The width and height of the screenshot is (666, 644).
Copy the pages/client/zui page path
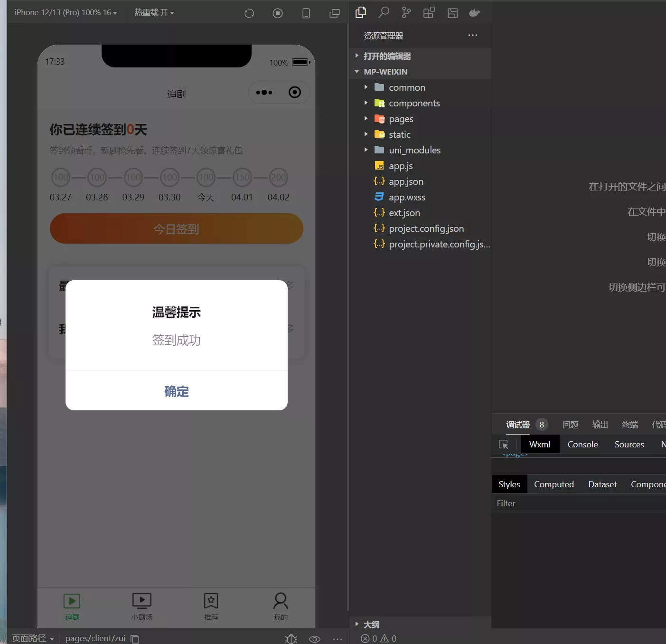[x=134, y=639]
